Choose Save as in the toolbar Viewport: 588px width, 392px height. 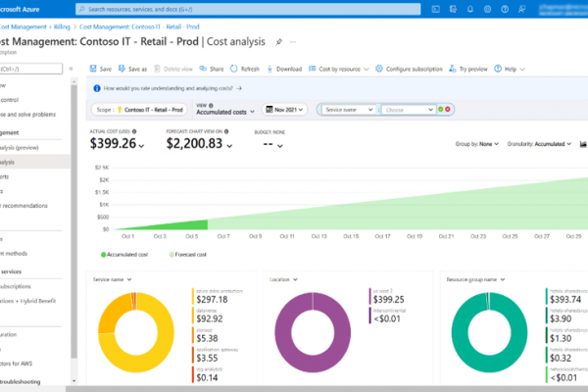coord(132,69)
